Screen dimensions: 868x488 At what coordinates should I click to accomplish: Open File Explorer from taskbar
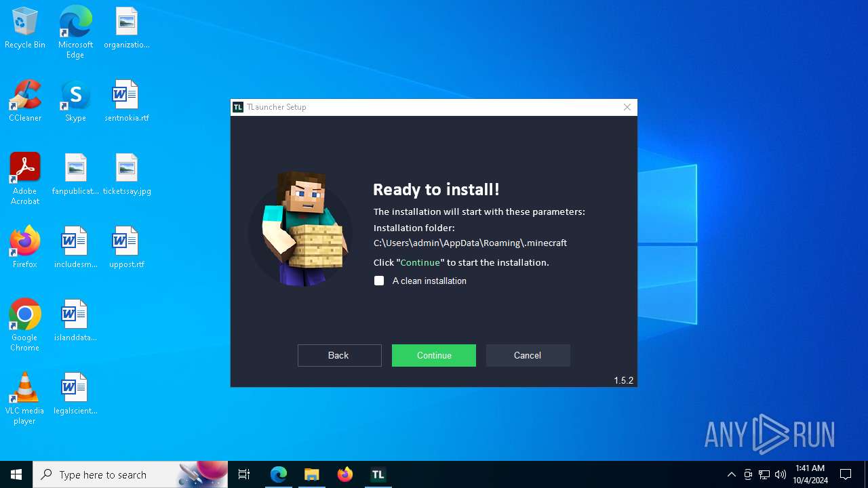point(312,474)
